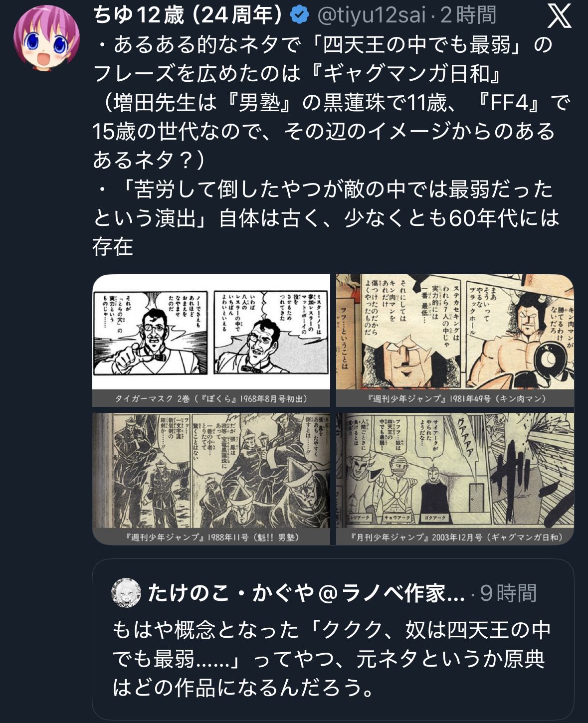Click the 2時間 post timestamp
The width and height of the screenshot is (588, 723).
coord(468,15)
